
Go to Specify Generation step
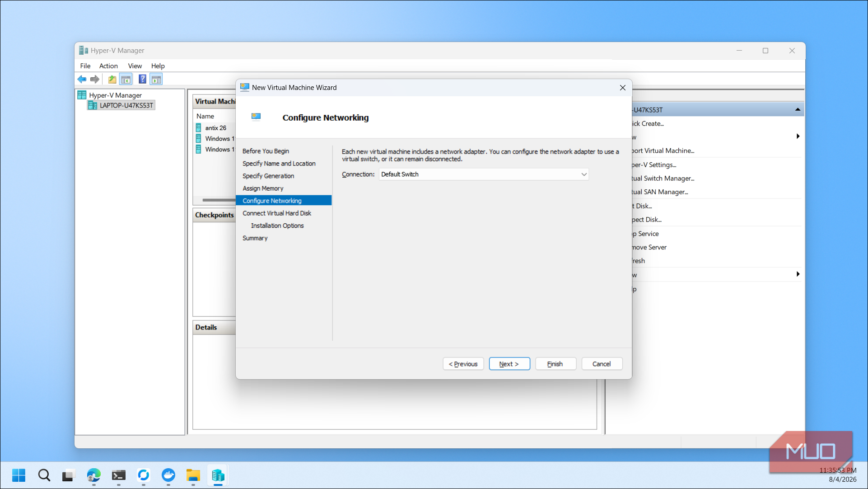point(268,176)
